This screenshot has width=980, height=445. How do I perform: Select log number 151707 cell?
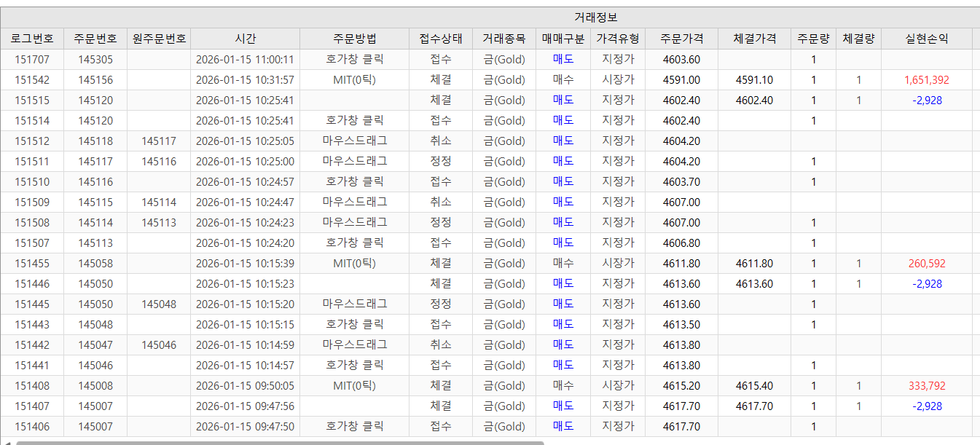click(x=32, y=60)
